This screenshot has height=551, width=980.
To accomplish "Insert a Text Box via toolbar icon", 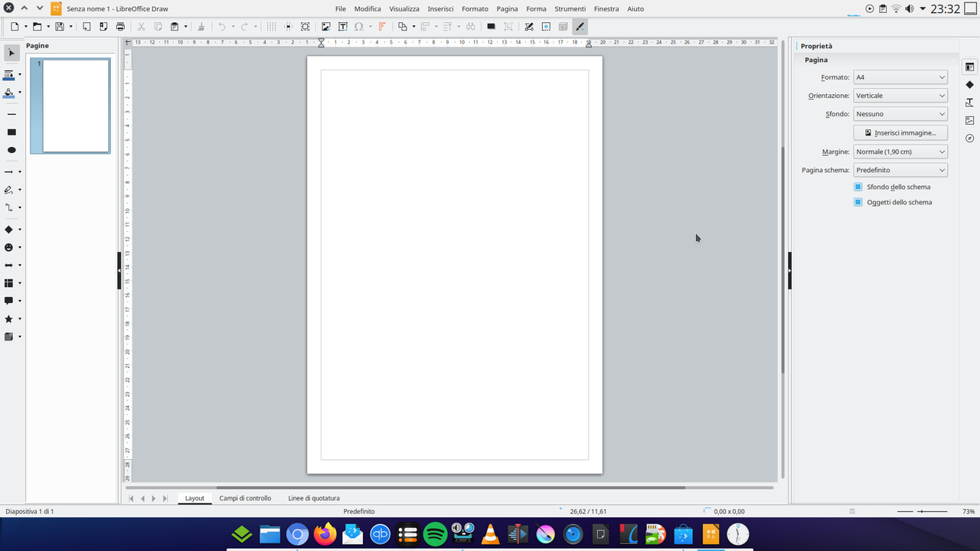I will pyautogui.click(x=343, y=26).
